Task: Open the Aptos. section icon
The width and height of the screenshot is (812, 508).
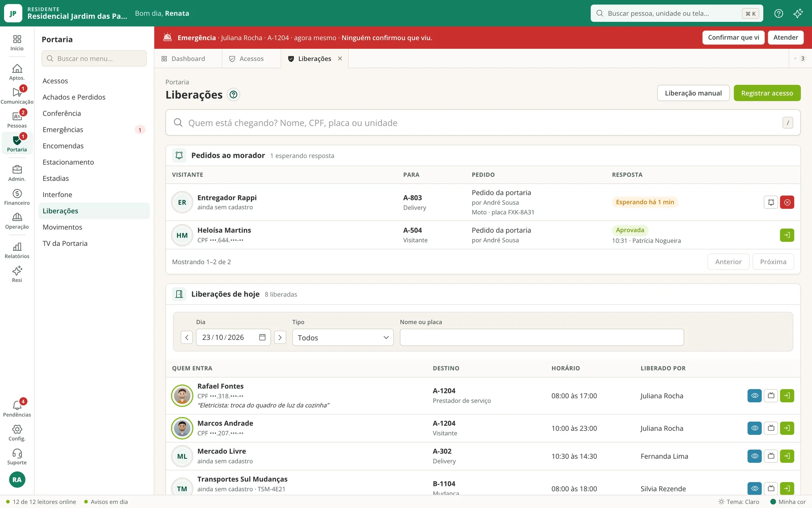Action: pos(17,72)
